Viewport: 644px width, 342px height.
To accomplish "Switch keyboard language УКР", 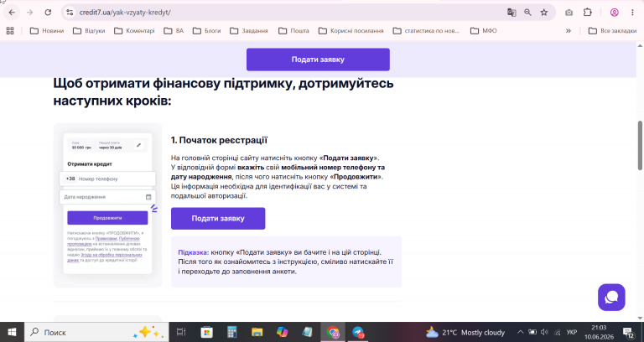I will pos(571,332).
